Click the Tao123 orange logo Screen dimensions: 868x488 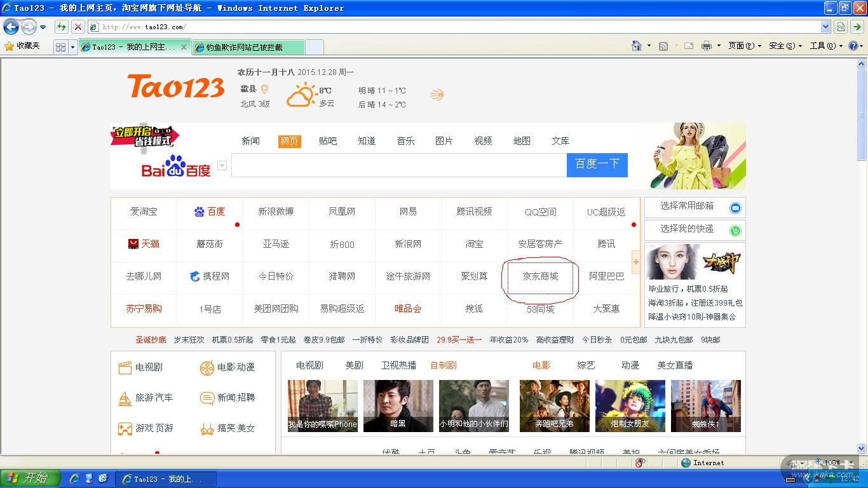click(x=176, y=86)
